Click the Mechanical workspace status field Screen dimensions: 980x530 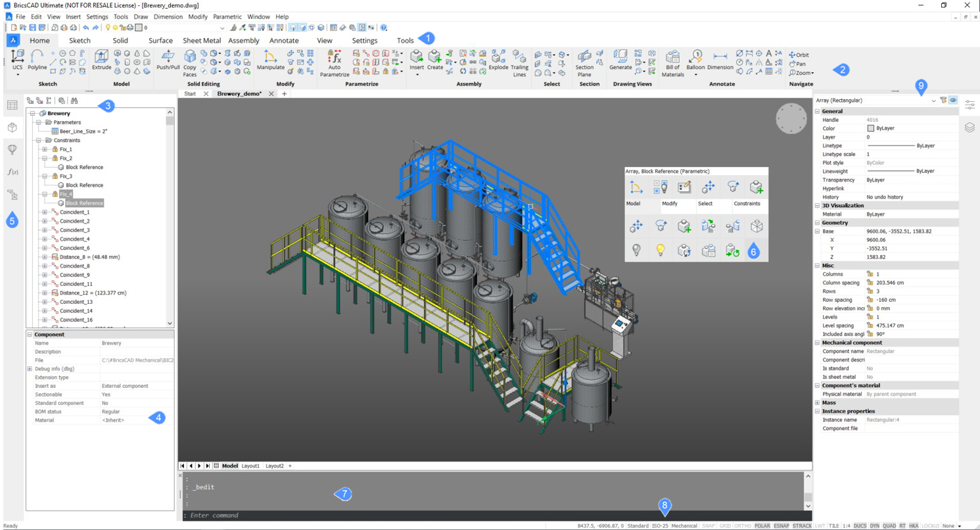[684, 526]
